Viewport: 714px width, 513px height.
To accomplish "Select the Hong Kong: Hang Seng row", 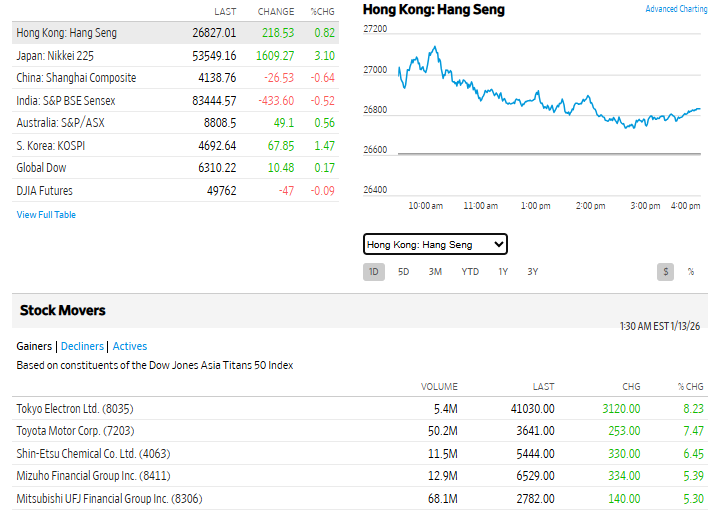I will click(175, 33).
